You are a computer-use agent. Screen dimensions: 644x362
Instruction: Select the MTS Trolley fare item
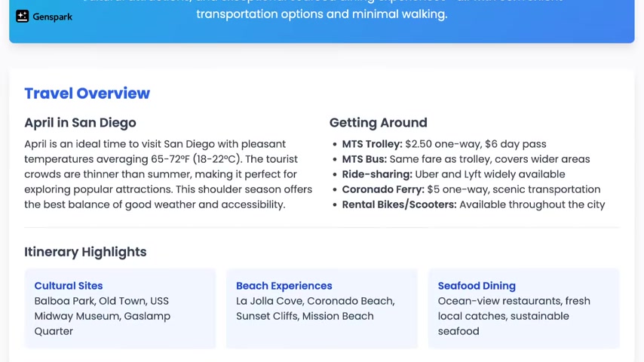443,144
